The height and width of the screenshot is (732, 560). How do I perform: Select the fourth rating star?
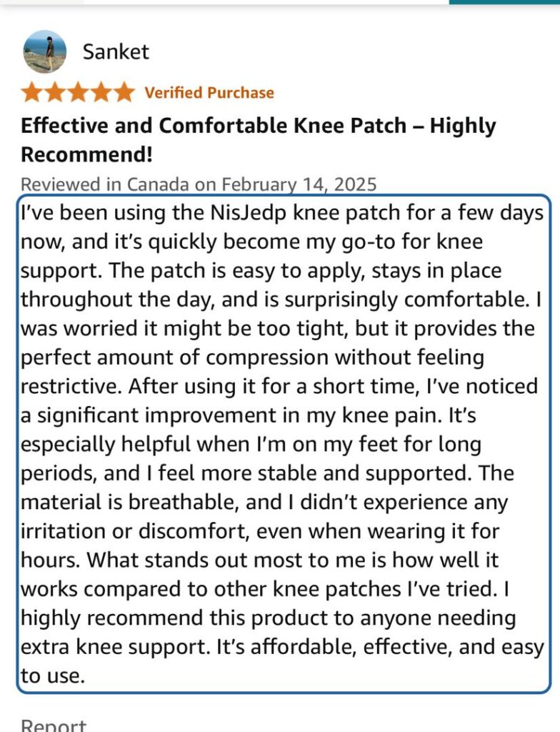coord(101,92)
